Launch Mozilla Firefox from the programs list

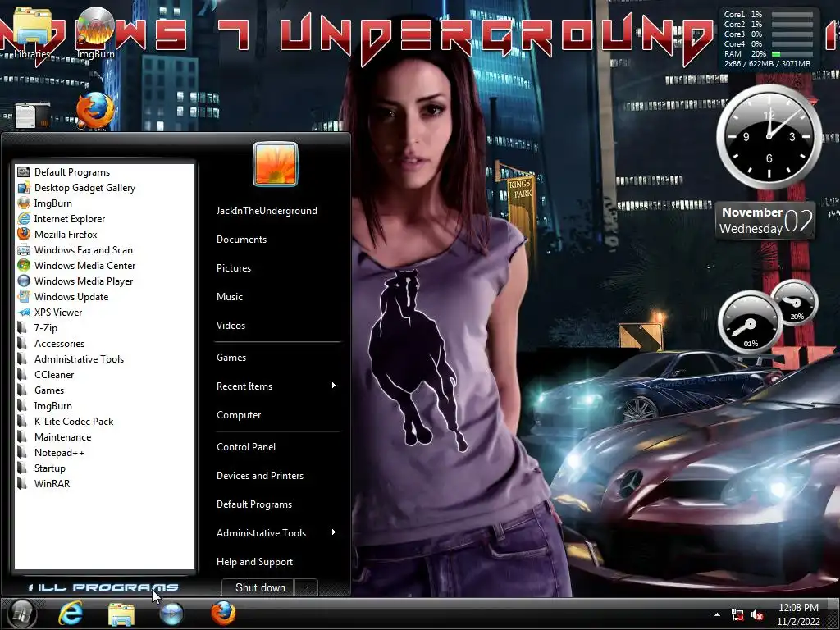(104, 234)
